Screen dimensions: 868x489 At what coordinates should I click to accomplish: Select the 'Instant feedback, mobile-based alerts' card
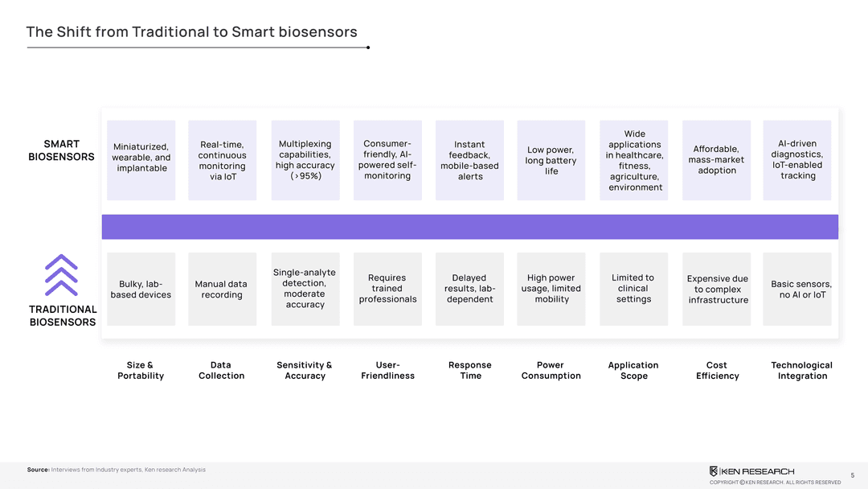click(469, 160)
